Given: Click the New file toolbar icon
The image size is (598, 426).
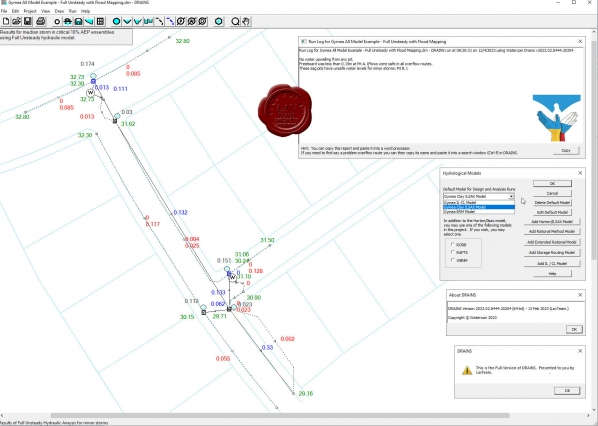Looking at the screenshot, I should point(6,21).
